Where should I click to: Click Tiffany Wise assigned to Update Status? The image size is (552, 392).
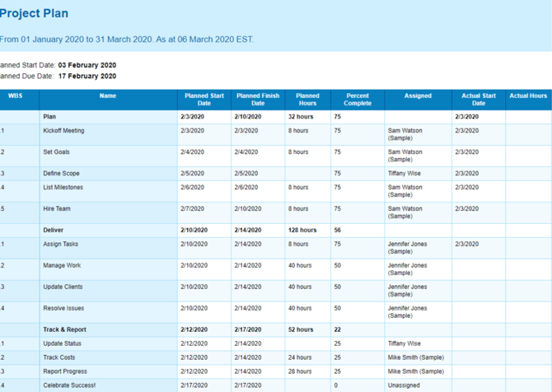pyautogui.click(x=405, y=343)
